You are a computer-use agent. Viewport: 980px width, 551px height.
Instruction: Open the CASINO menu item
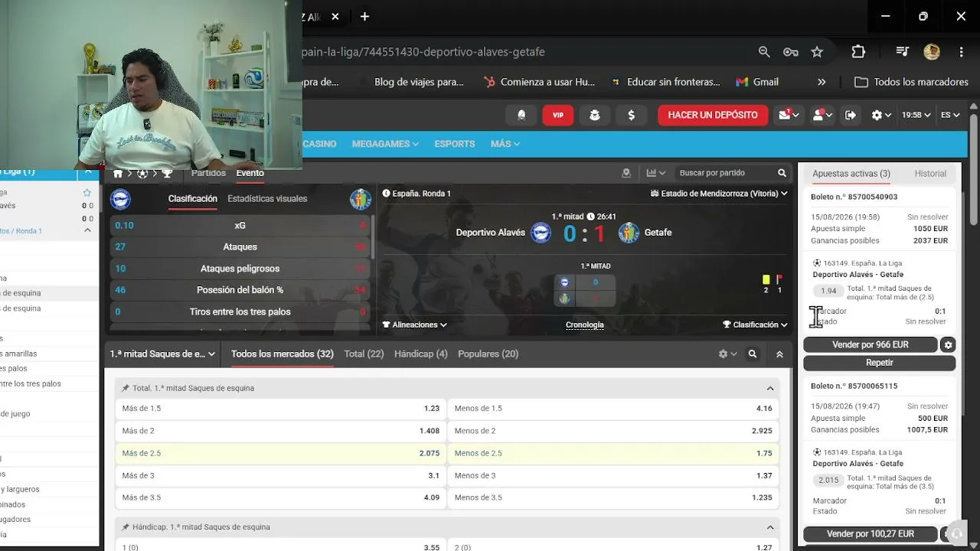[x=320, y=144]
